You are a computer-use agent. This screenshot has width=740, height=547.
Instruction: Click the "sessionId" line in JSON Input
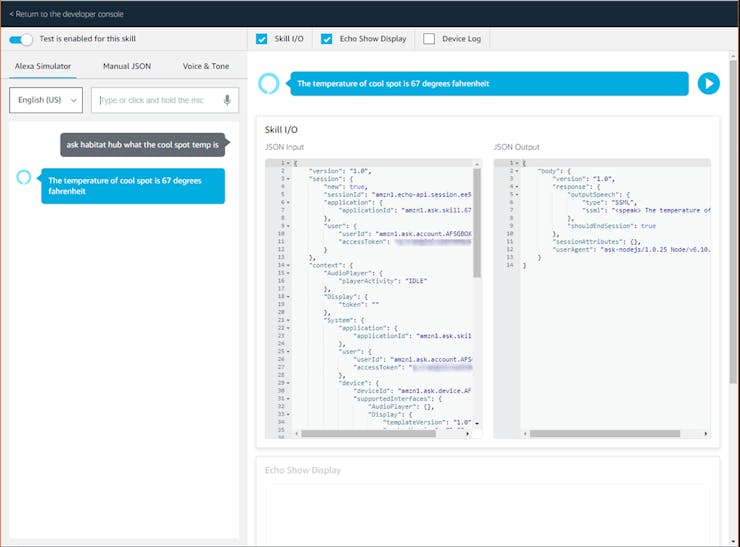click(x=397, y=194)
